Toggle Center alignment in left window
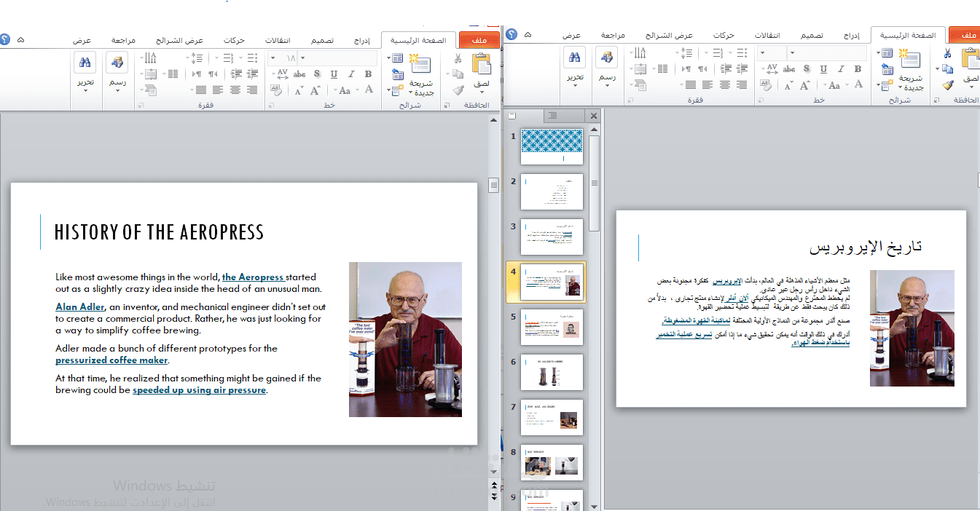This screenshot has height=511, width=980. (x=235, y=90)
